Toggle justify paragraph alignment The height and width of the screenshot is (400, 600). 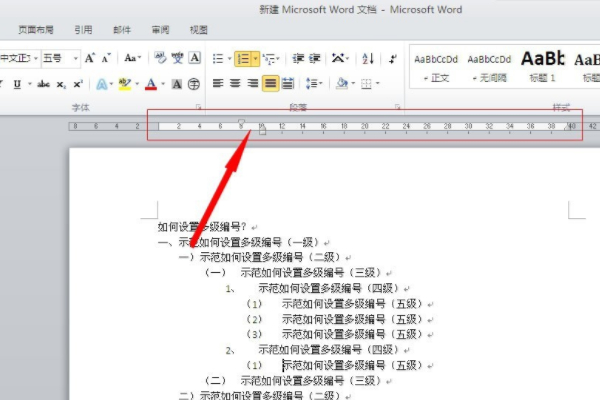pos(270,84)
